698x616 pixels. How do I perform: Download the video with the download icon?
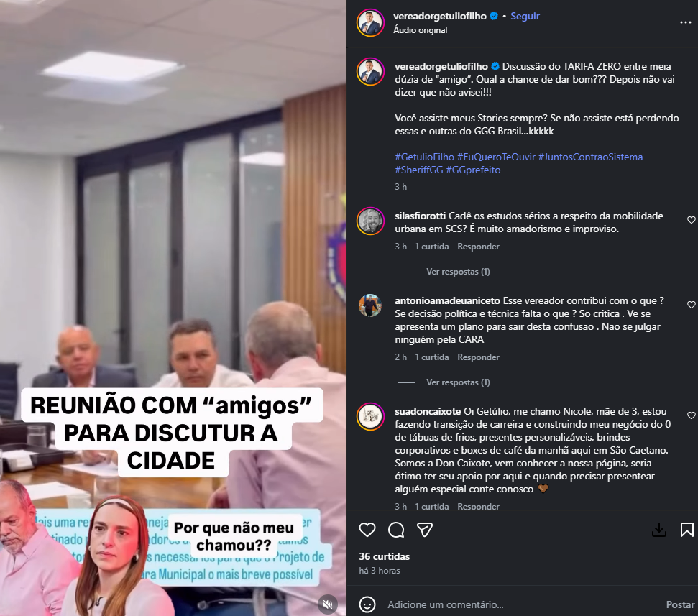659,530
